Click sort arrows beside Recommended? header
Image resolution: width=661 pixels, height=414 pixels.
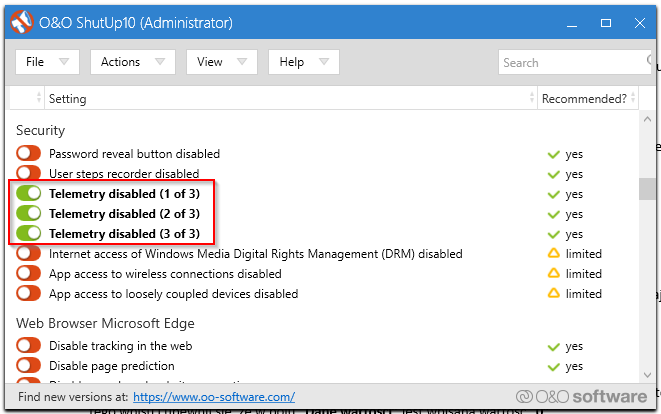(x=633, y=97)
